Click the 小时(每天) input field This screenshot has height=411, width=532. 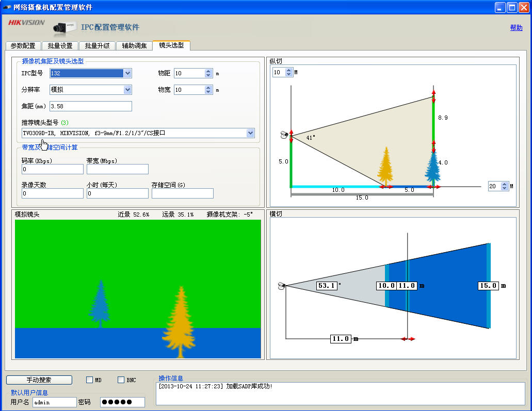[118, 193]
